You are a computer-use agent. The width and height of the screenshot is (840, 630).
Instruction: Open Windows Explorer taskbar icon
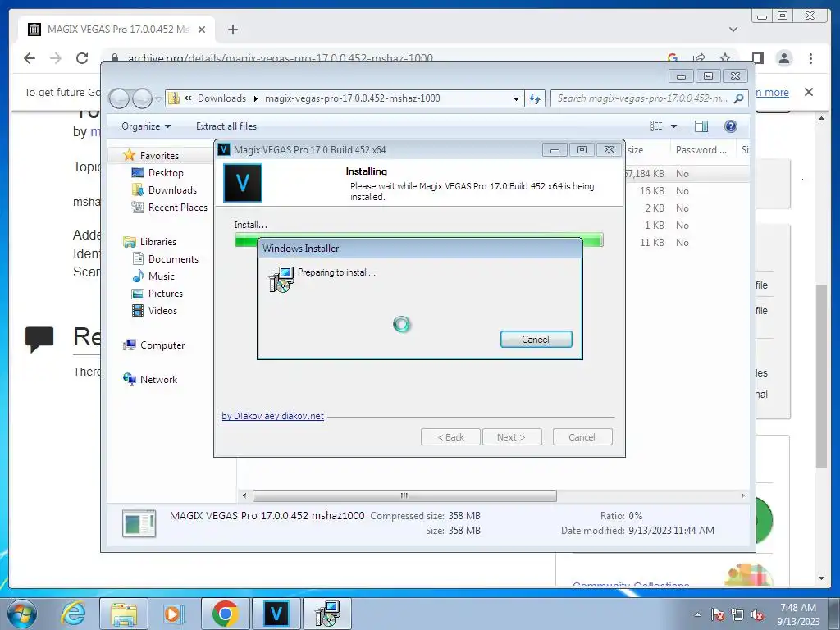(x=124, y=614)
